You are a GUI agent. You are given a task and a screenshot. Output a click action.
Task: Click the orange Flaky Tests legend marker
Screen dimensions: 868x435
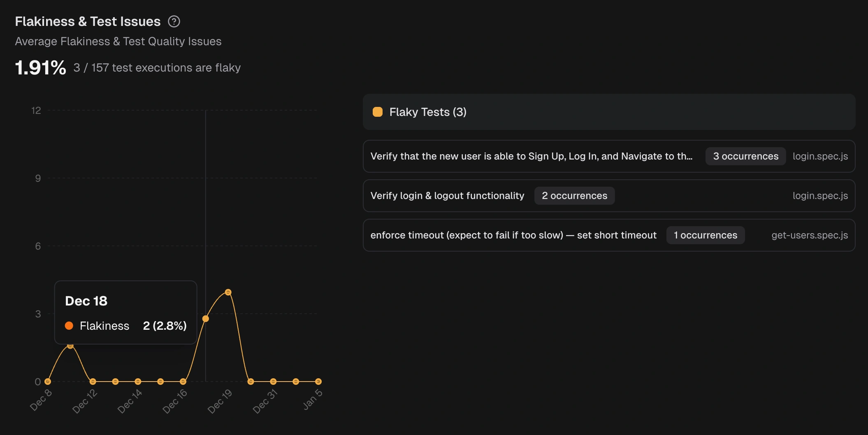377,111
